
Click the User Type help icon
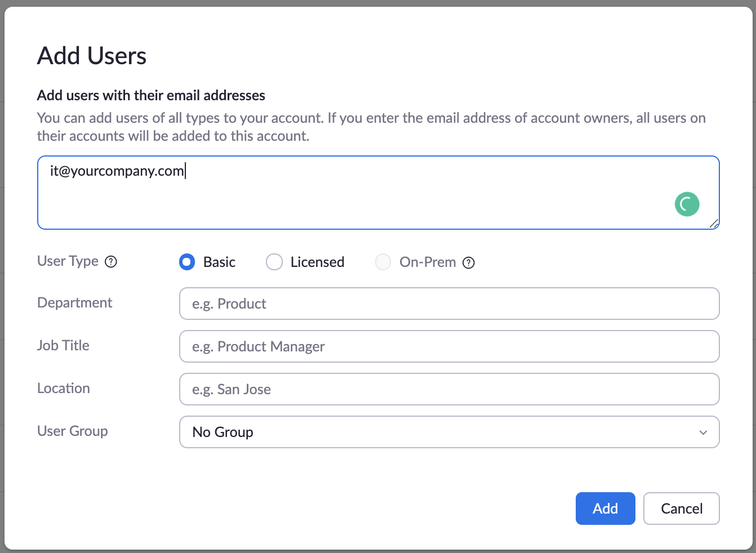(111, 261)
